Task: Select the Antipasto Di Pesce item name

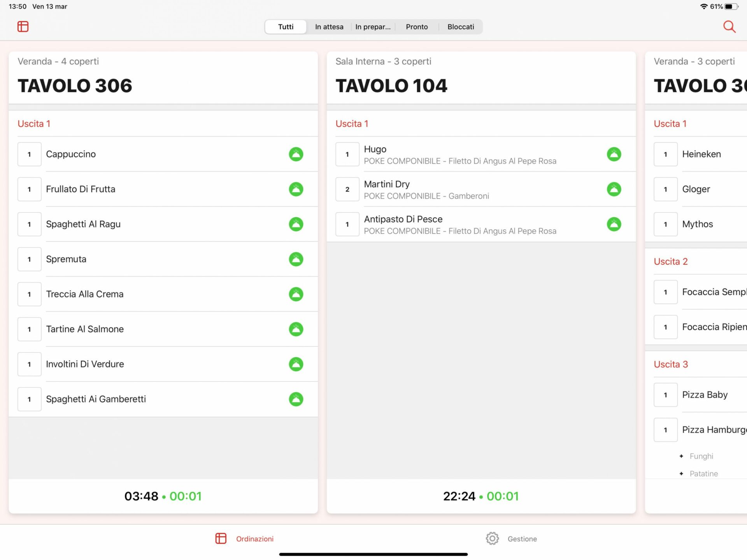Action: 403,219
